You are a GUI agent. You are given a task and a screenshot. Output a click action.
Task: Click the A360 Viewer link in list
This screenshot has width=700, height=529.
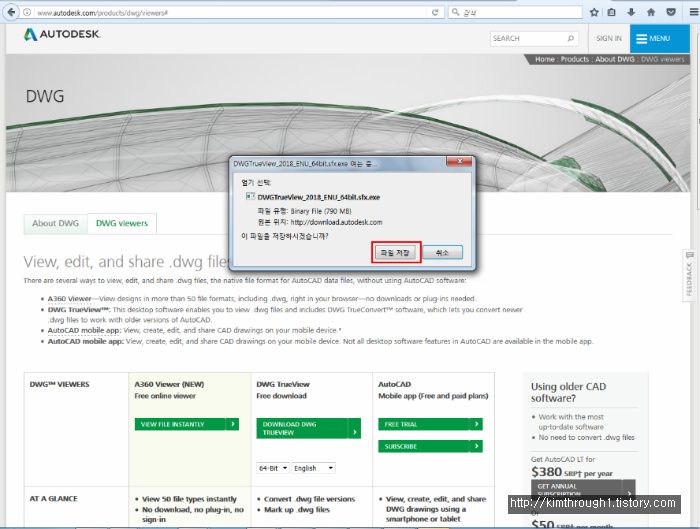point(69,299)
